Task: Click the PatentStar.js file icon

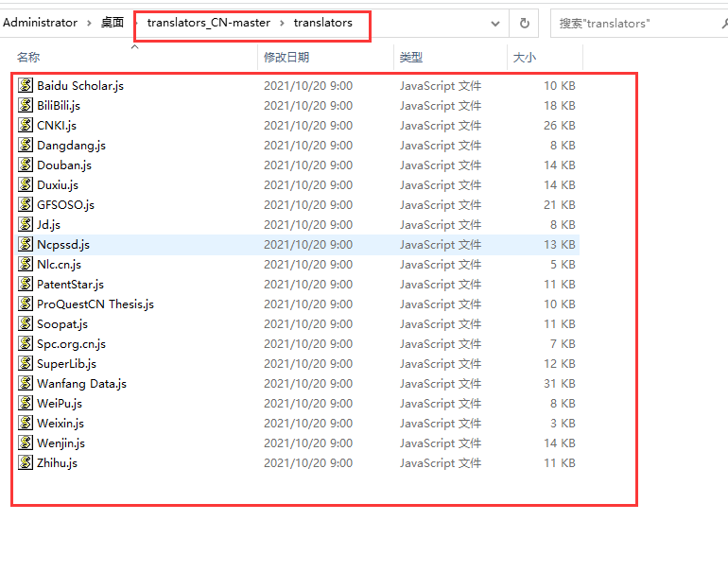Action: coord(26,284)
